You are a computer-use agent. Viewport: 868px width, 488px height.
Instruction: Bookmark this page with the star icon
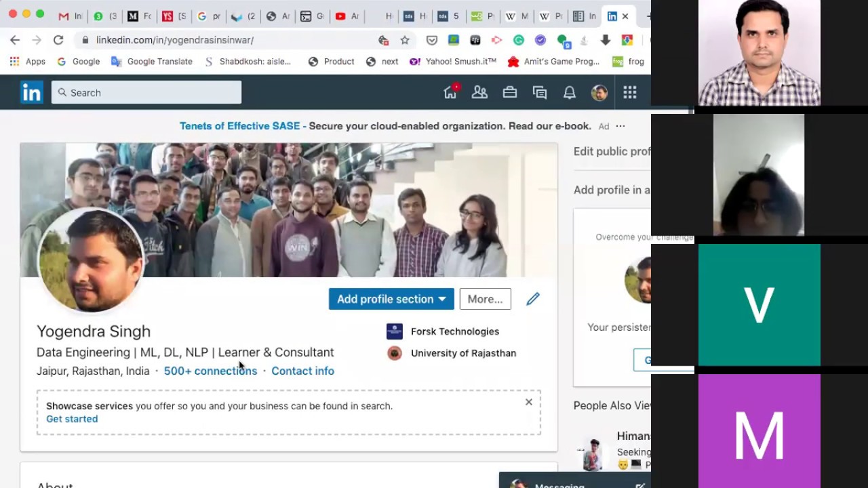click(405, 40)
